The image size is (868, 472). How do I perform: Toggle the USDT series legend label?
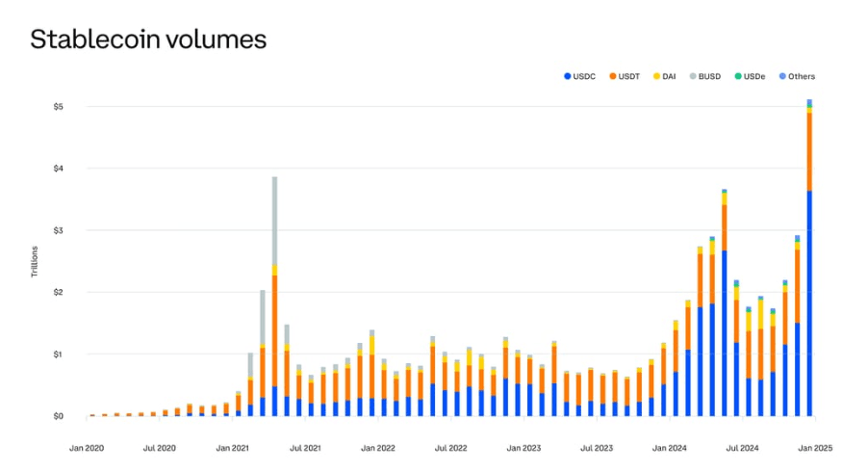(629, 76)
